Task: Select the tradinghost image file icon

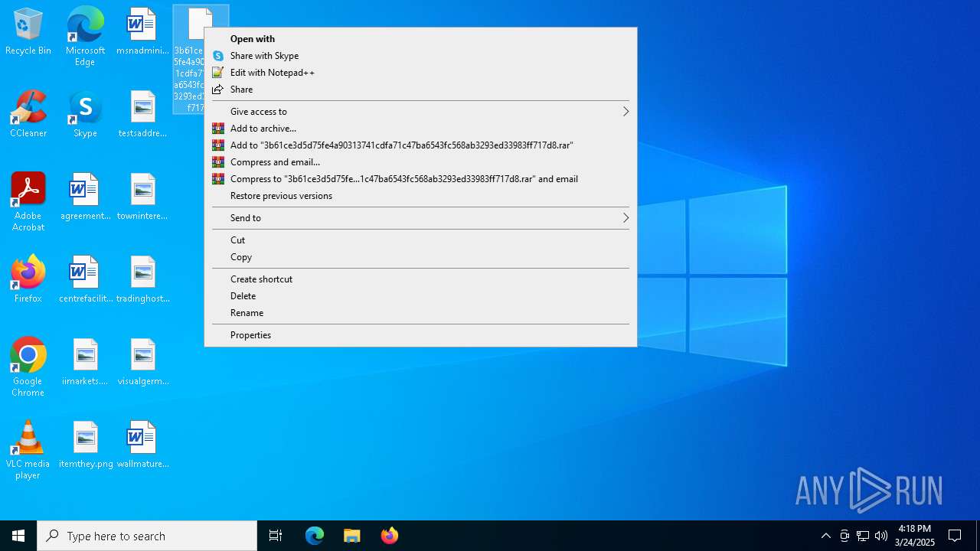Action: click(x=142, y=280)
